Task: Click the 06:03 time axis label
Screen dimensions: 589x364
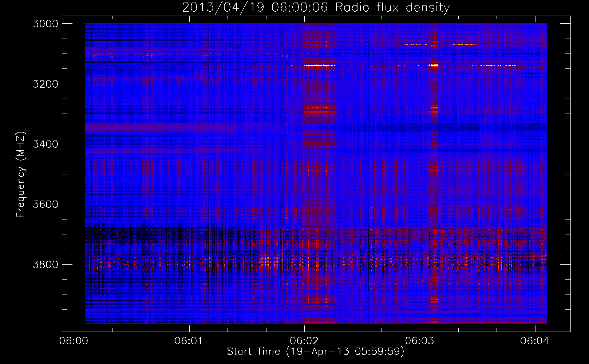Action: coord(419,341)
